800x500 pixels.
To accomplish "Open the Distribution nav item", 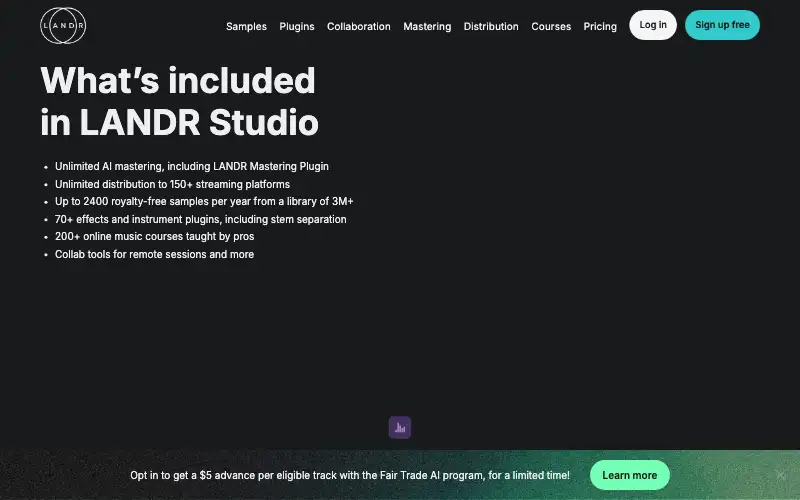I will click(x=491, y=27).
